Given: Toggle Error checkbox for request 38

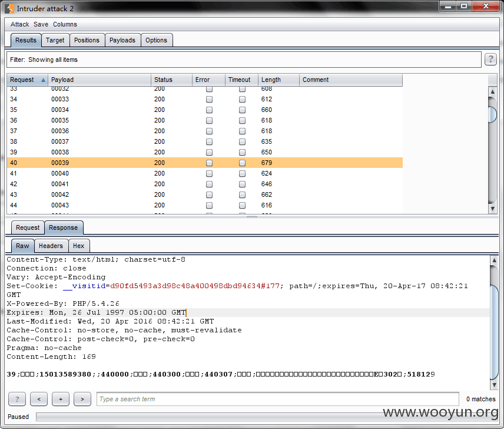Looking at the screenshot, I should [x=209, y=141].
